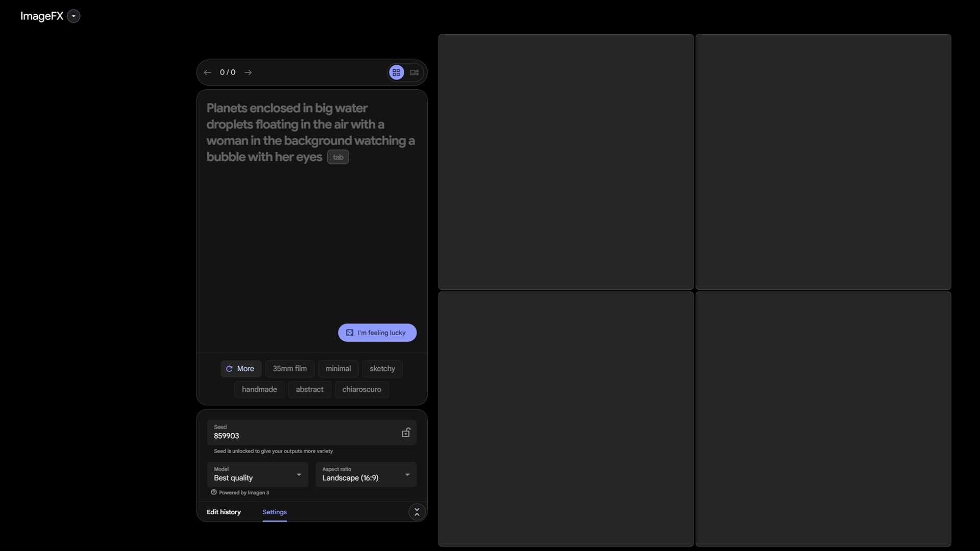This screenshot has width=980, height=551.
Task: Select the grid view layout icon
Action: pyautogui.click(x=396, y=72)
